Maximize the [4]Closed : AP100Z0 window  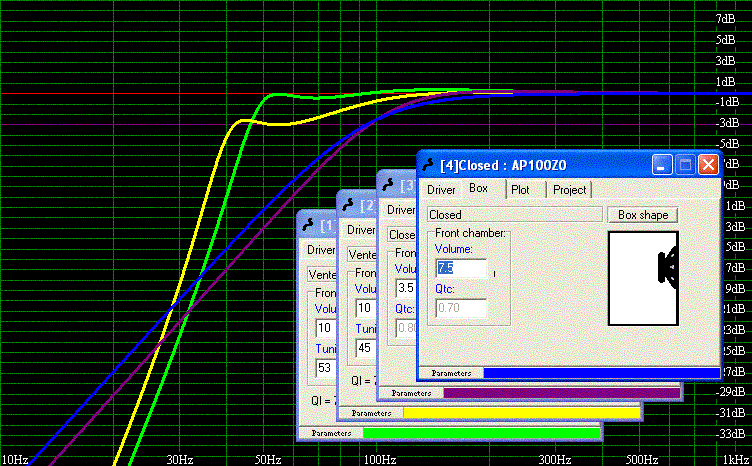pyautogui.click(x=685, y=165)
